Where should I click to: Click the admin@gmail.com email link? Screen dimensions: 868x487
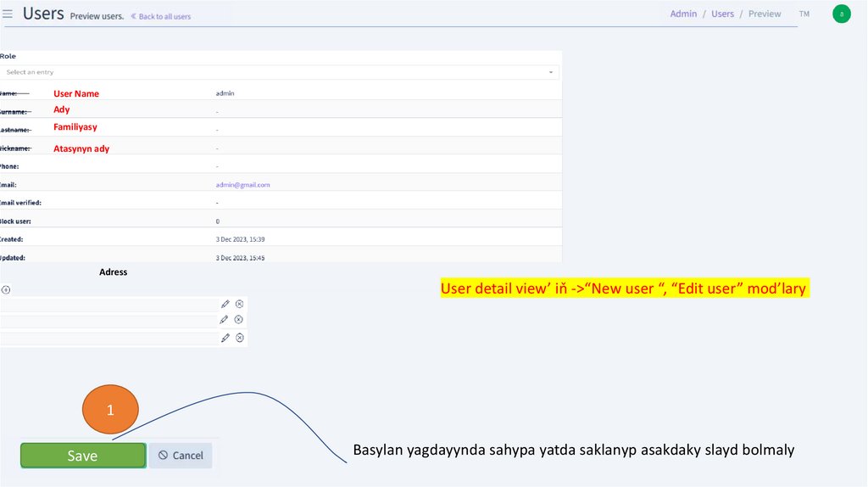[242, 184]
